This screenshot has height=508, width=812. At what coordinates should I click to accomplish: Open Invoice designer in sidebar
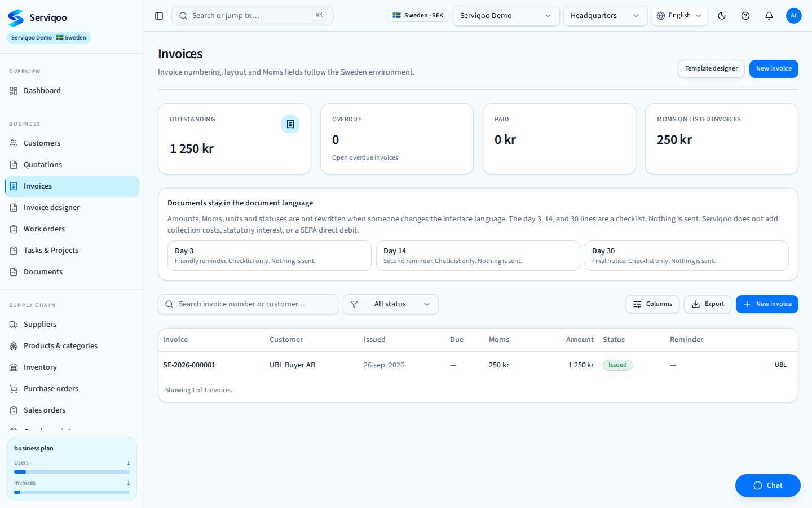click(x=72, y=208)
